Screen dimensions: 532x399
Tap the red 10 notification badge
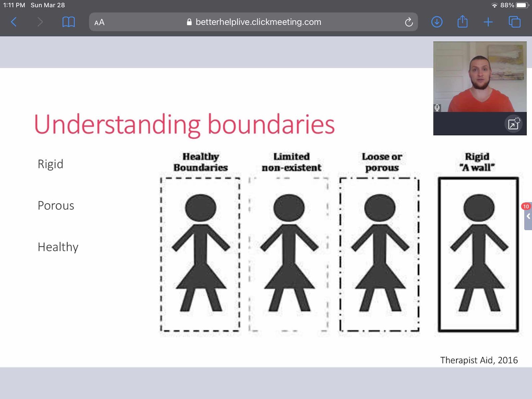(x=526, y=206)
